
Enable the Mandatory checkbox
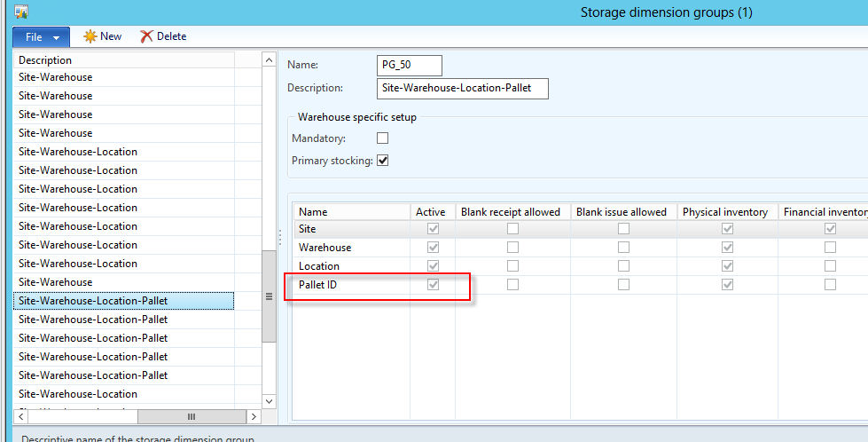click(383, 138)
